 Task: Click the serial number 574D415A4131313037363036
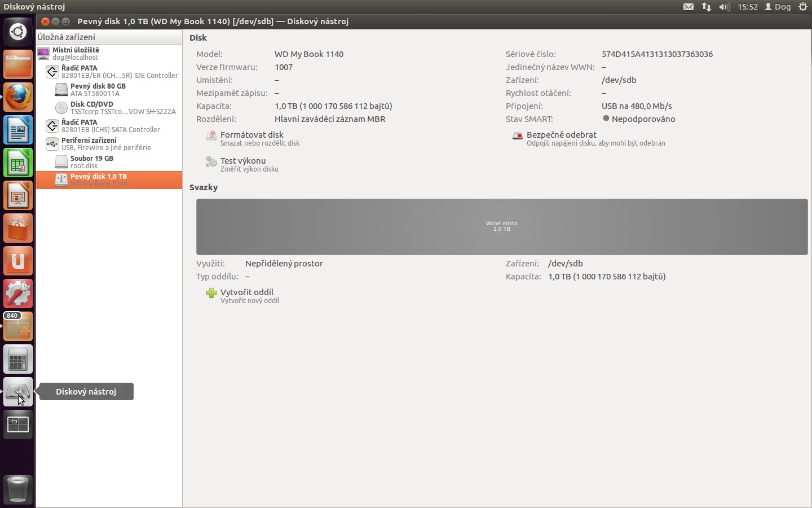click(657, 54)
